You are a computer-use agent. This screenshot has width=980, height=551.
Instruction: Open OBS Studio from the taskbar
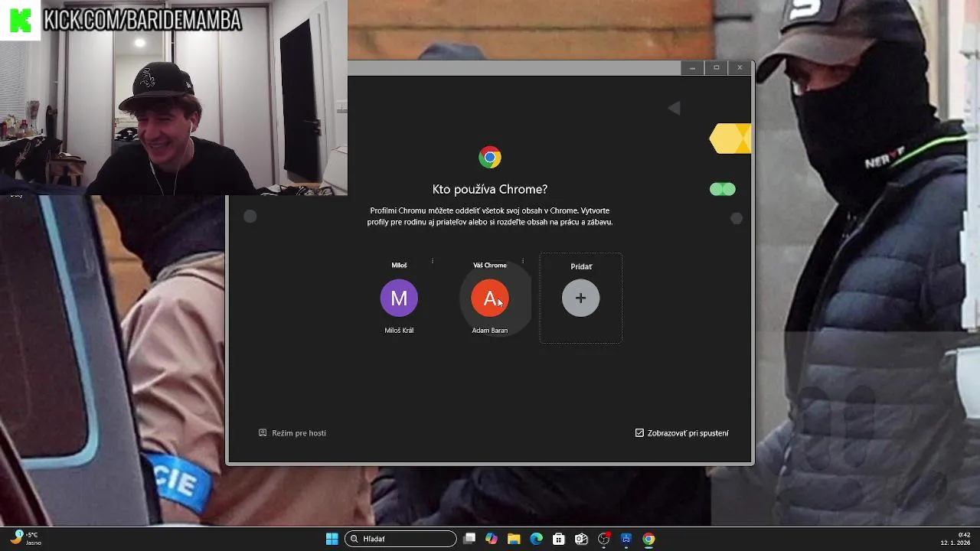pyautogui.click(x=604, y=539)
